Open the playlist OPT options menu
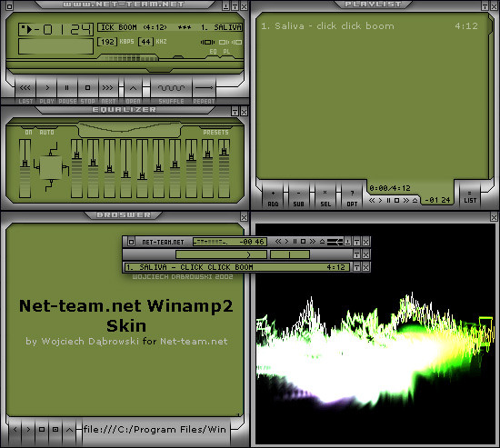 pyautogui.click(x=352, y=198)
